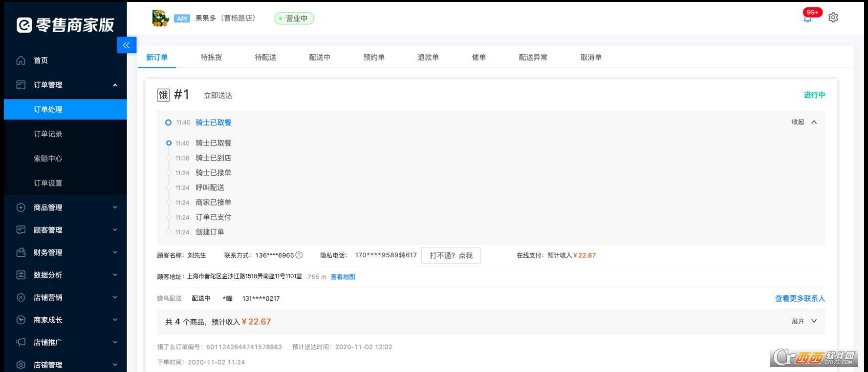Click the 店铺营销 icon
The width and height of the screenshot is (868, 372).
(x=21, y=297)
